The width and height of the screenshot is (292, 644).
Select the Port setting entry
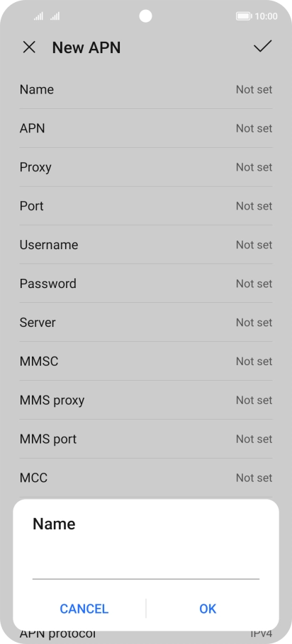[146, 206]
